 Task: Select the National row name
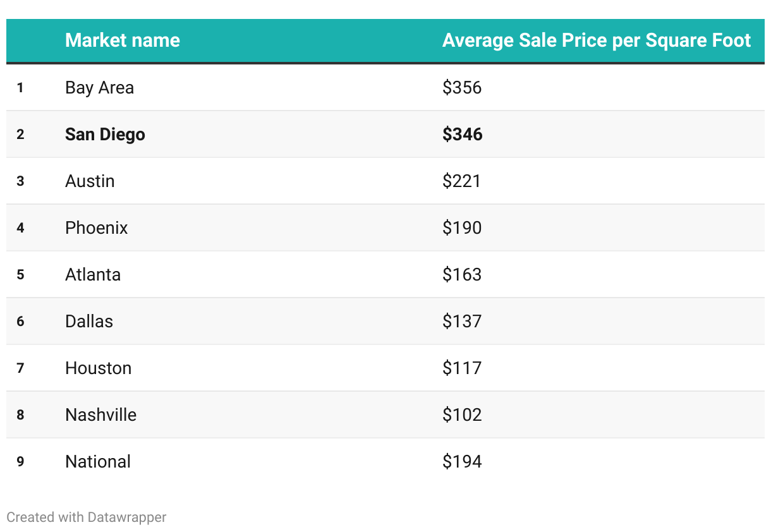[x=98, y=461]
